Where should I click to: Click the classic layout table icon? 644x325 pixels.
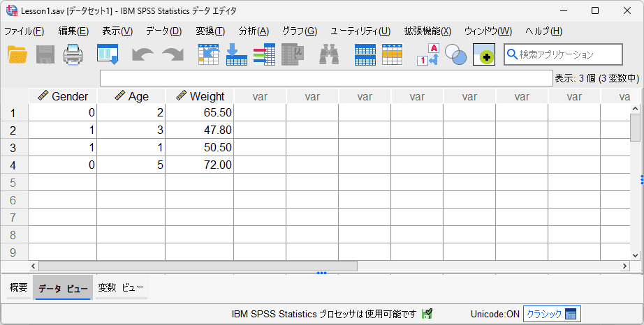pyautogui.click(x=571, y=315)
